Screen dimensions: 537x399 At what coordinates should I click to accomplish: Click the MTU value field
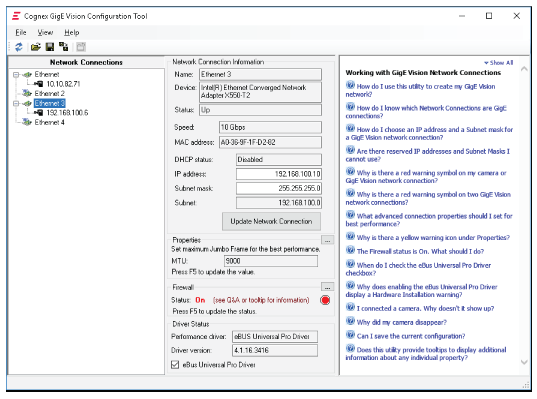271,261
